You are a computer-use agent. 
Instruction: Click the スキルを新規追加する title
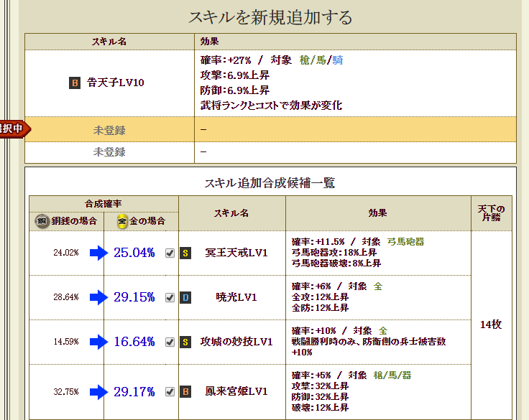point(270,17)
